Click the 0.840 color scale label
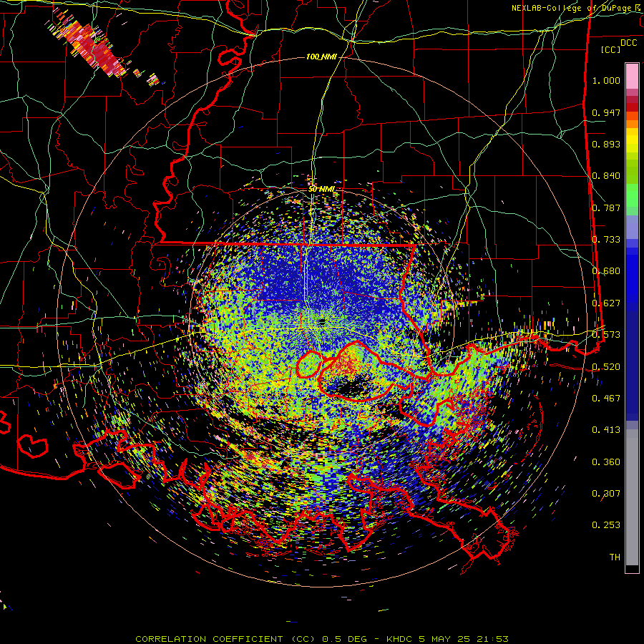Viewport: 644px width, 644px height. tap(606, 176)
